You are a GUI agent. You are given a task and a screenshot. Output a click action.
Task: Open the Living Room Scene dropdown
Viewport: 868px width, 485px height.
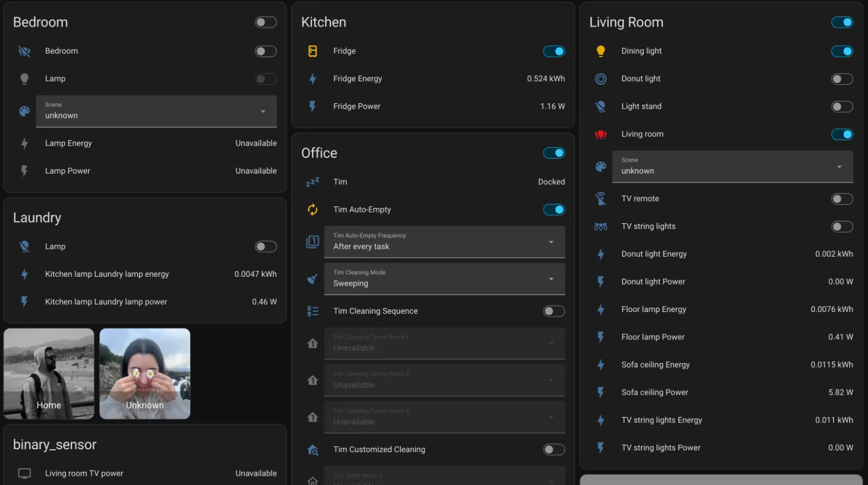click(x=733, y=166)
